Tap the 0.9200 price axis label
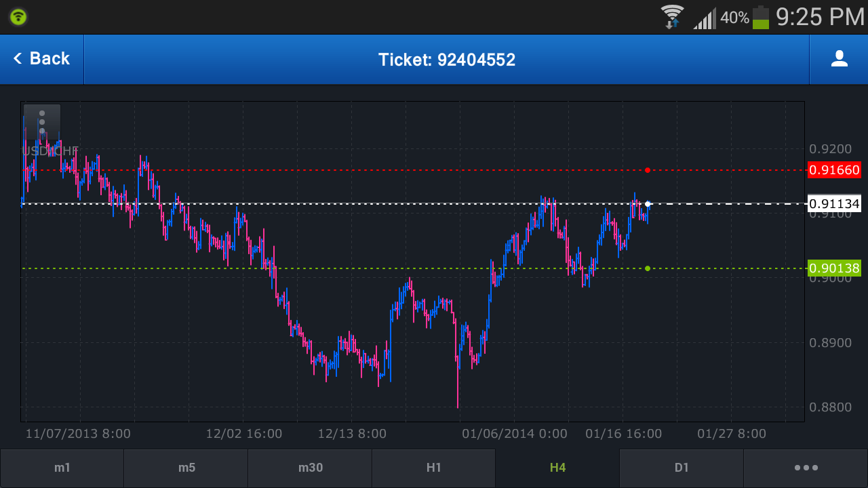Screen dimensions: 868x488 831,149
